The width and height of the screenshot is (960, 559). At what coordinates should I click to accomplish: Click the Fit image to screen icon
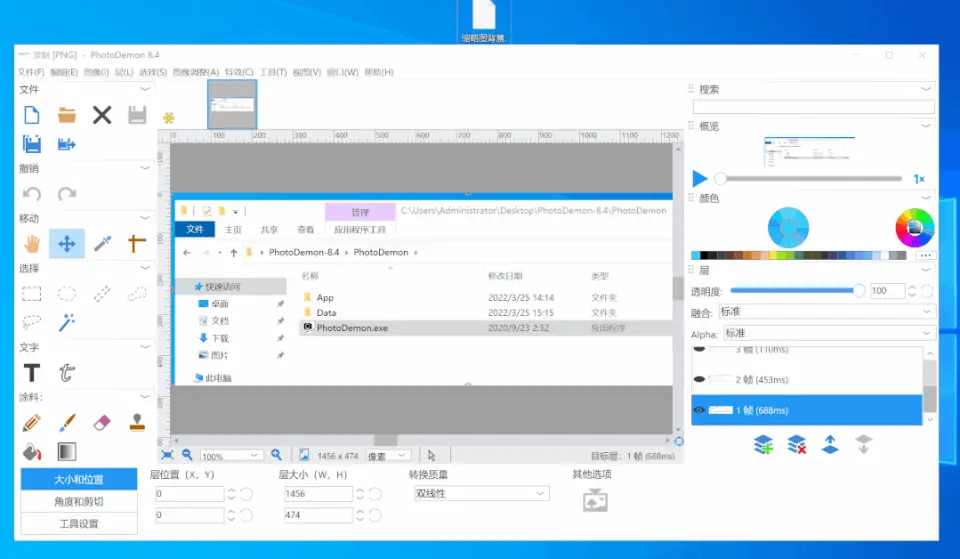pyautogui.click(x=167, y=455)
